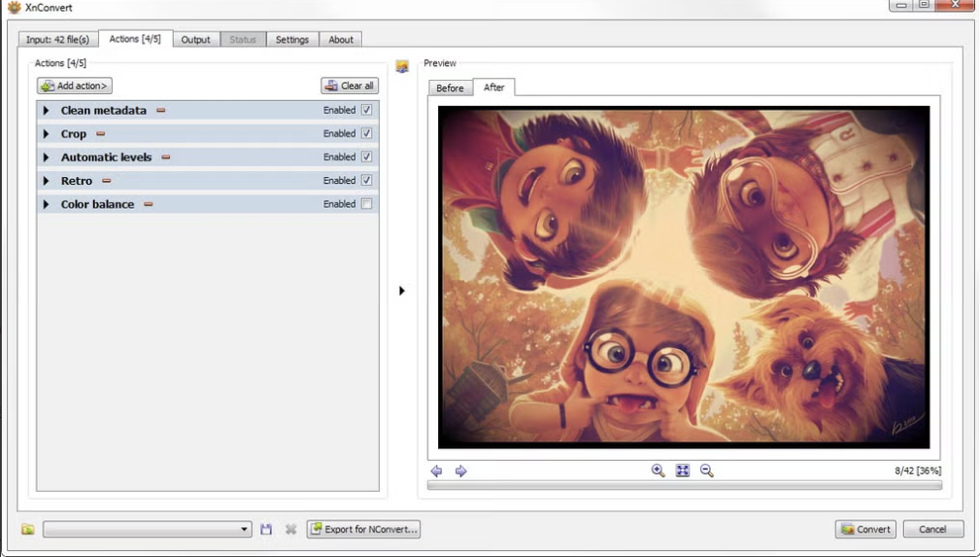Click Export for NConvert button
Image resolution: width=980 pixels, height=557 pixels.
point(363,530)
